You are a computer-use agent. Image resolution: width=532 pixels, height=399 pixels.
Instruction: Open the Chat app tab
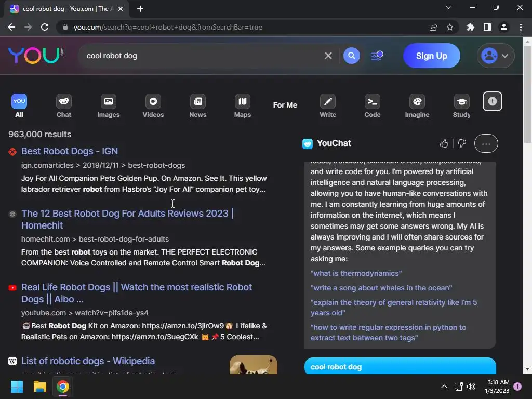pos(64,106)
